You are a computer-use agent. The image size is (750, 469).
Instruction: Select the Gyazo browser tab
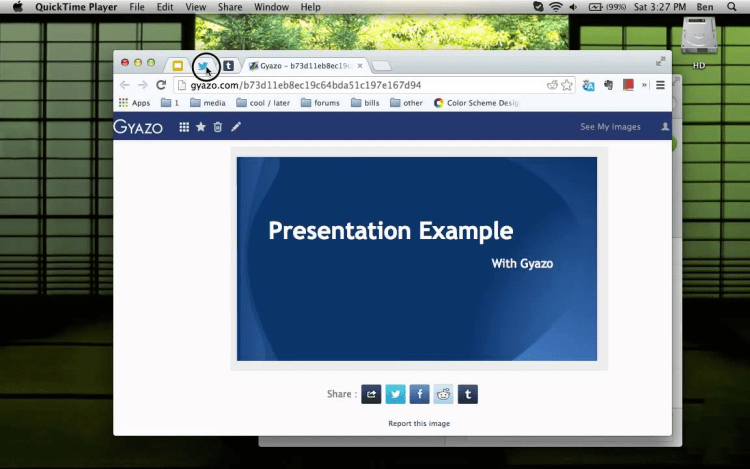pos(306,66)
